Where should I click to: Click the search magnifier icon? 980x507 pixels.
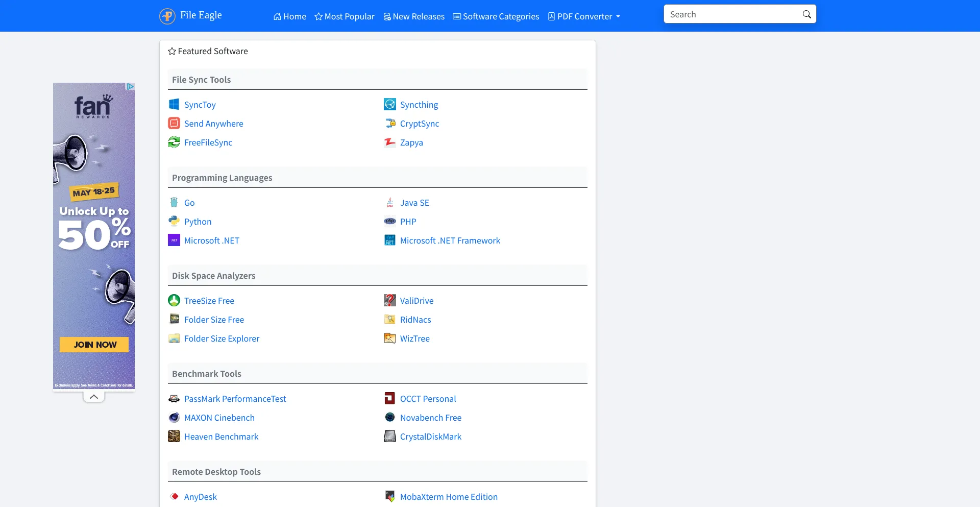[x=806, y=14]
